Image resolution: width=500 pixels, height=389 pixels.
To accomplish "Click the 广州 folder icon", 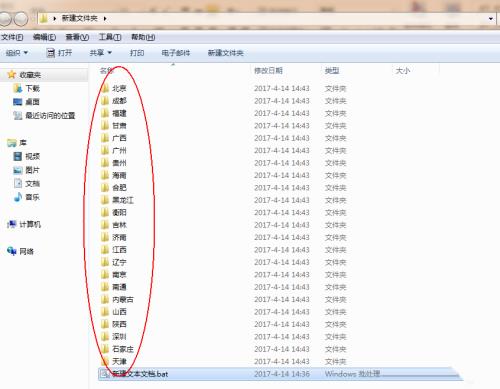I will click(x=105, y=150).
